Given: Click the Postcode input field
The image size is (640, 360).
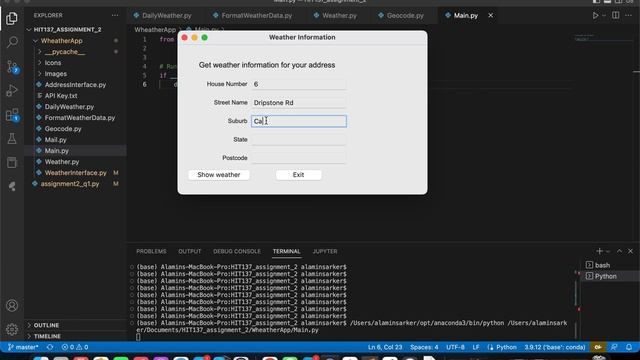Looking at the screenshot, I should coord(299,158).
